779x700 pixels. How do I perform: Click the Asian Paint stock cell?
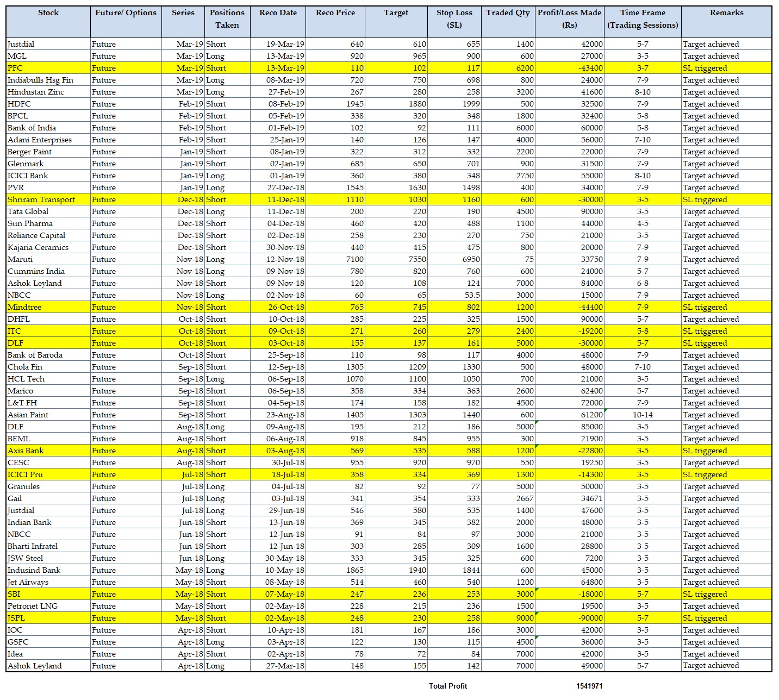point(48,415)
